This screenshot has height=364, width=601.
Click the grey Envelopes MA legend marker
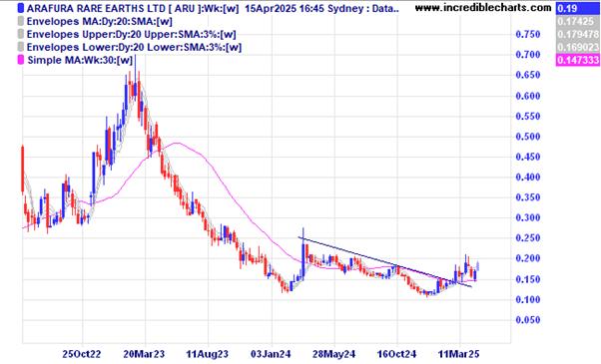21,21
